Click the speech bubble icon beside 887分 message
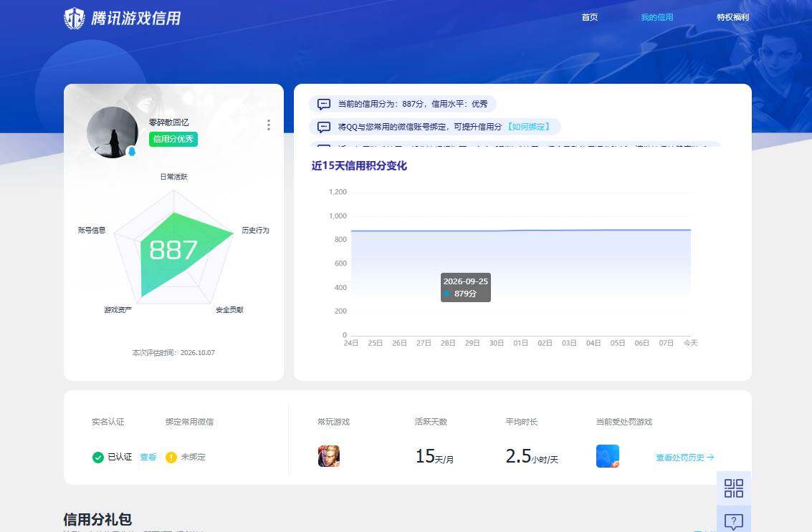Viewport: 812px width, 532px height. 324,104
